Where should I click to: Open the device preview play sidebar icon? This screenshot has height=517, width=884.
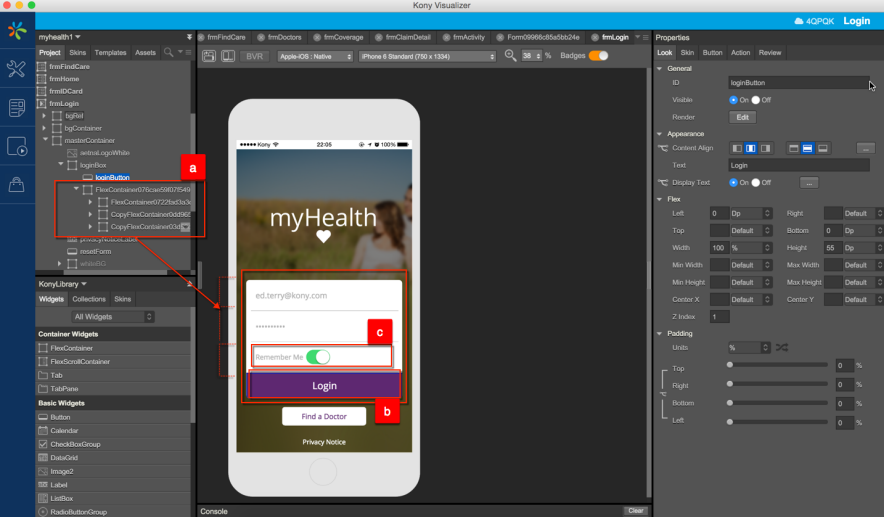pos(16,146)
